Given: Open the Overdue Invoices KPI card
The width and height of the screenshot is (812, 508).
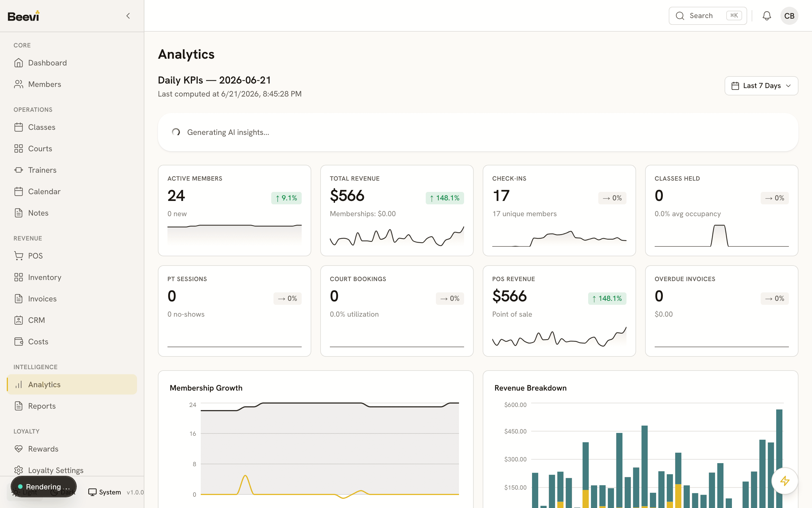Looking at the screenshot, I should [x=721, y=311].
